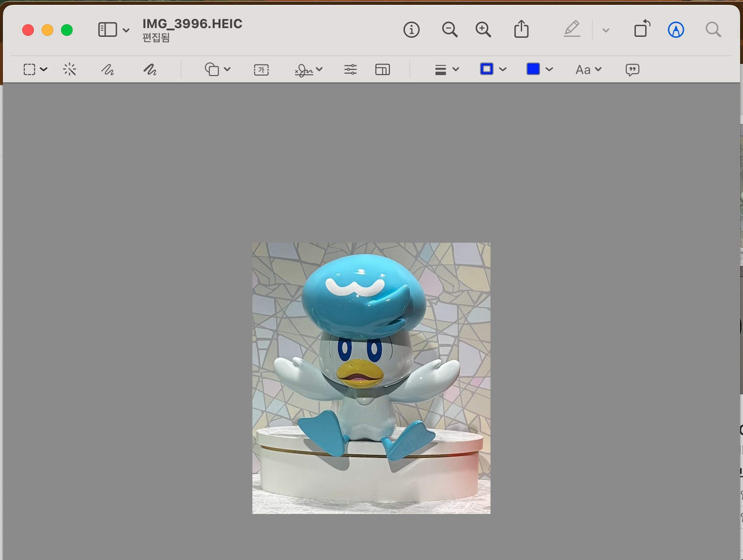Minimize the Preview window
This screenshot has width=743, height=560.
pyautogui.click(x=47, y=30)
